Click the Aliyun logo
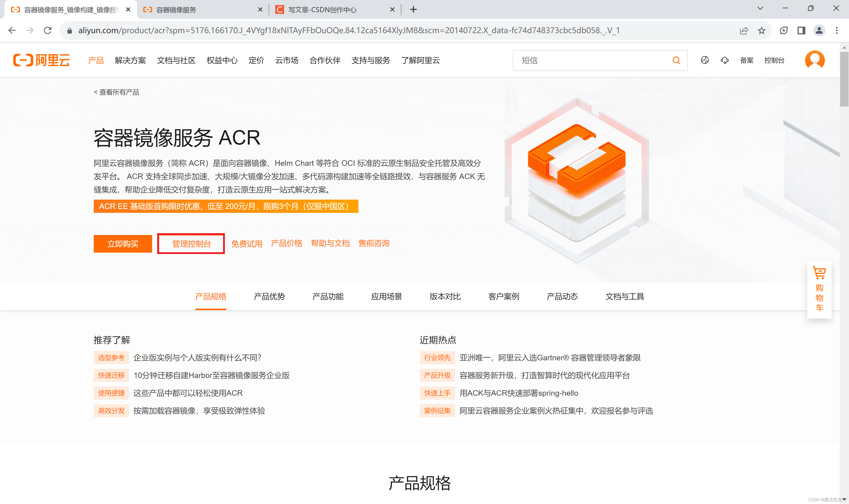 coord(41,60)
